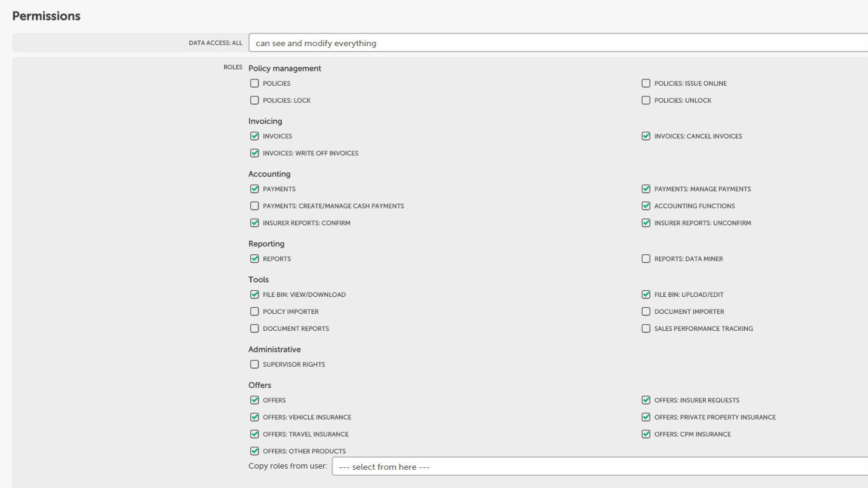This screenshot has width=868, height=488.
Task: Disable Offers: CPM Insurance permission
Action: click(646, 435)
